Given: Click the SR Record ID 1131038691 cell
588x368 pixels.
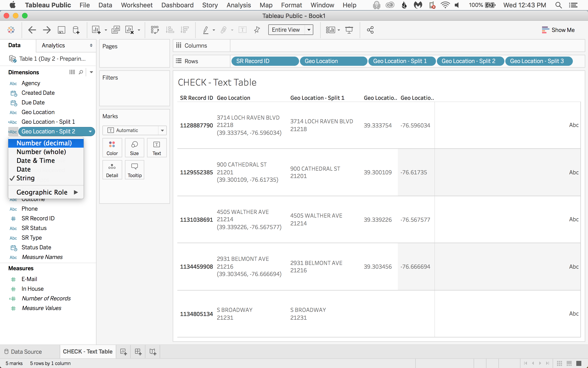Looking at the screenshot, I should 196,219.
